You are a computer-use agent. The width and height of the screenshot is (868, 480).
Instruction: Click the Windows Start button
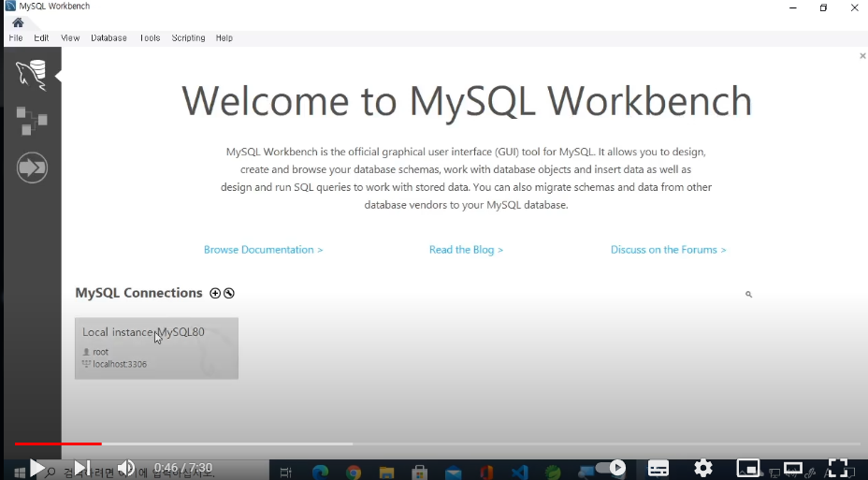(20, 473)
